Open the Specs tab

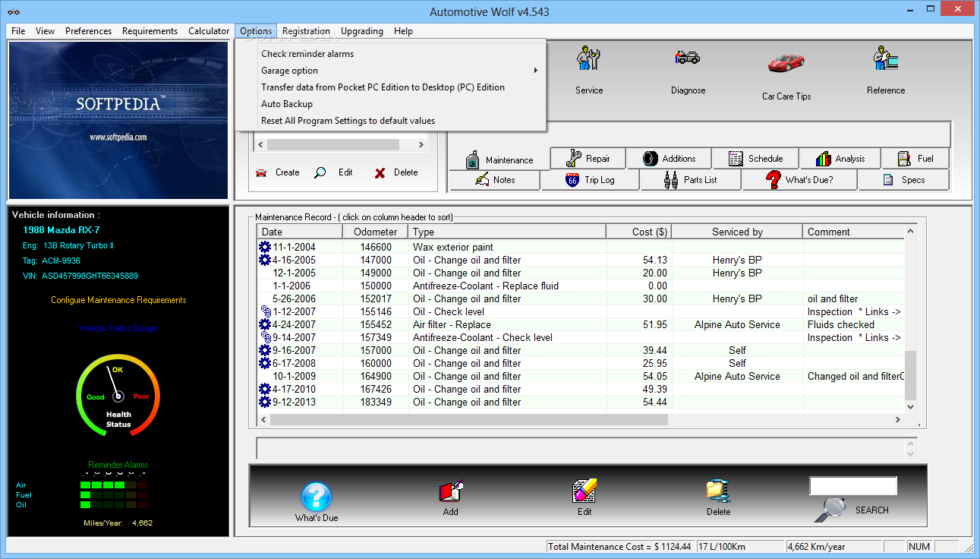(903, 180)
